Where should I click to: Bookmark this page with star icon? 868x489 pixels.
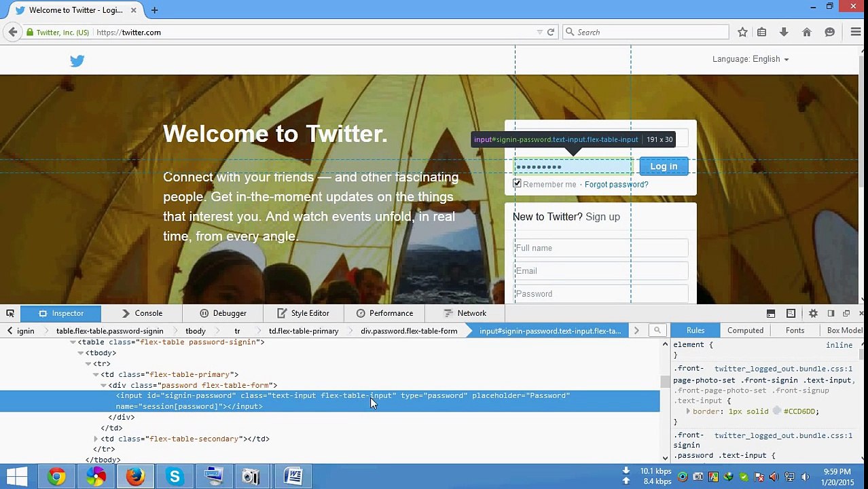click(742, 32)
